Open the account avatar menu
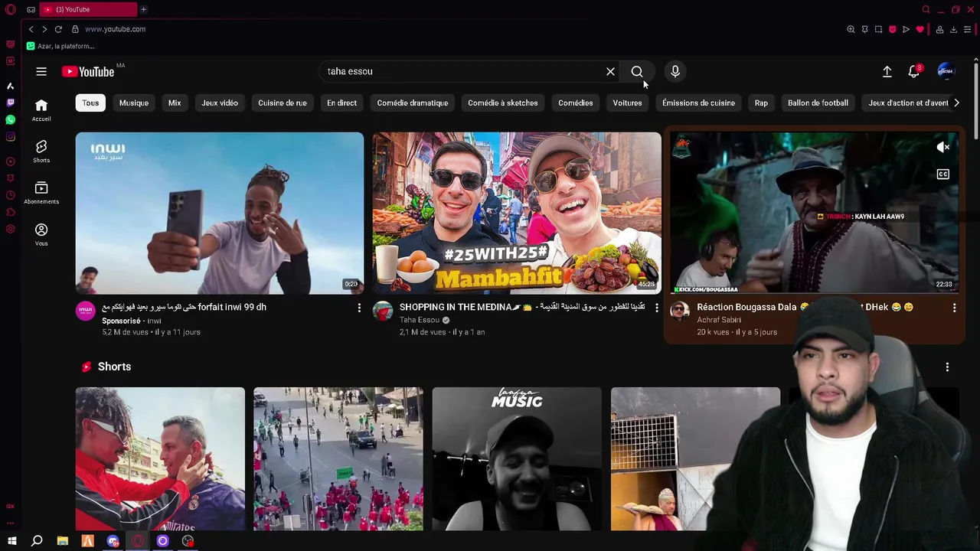 (x=946, y=71)
